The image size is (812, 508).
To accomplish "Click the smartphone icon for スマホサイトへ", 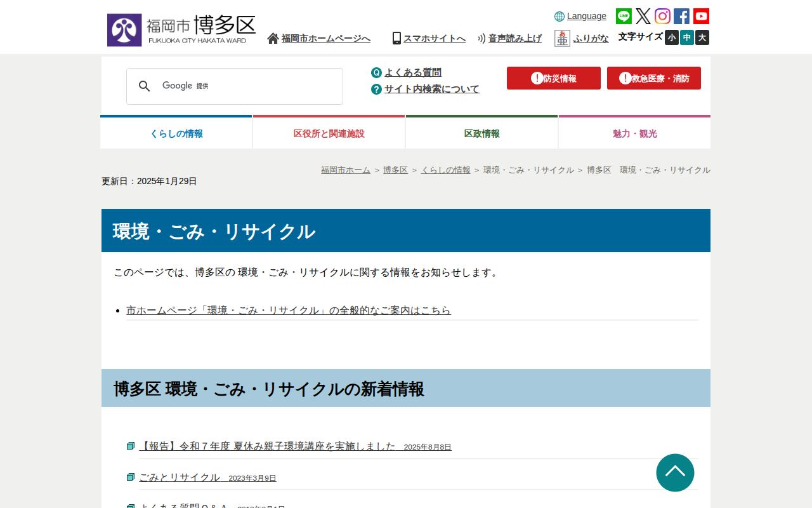I will pyautogui.click(x=396, y=38).
